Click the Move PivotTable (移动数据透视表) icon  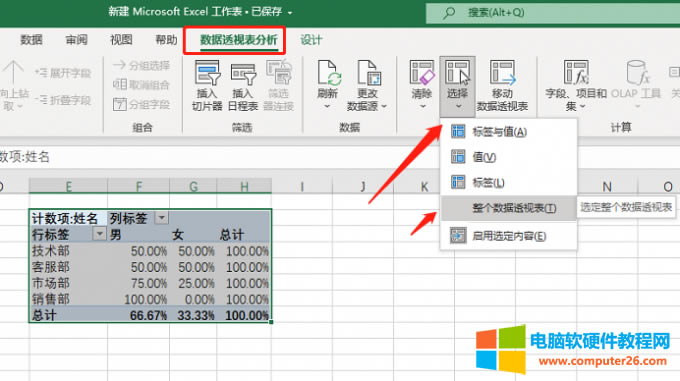(502, 73)
